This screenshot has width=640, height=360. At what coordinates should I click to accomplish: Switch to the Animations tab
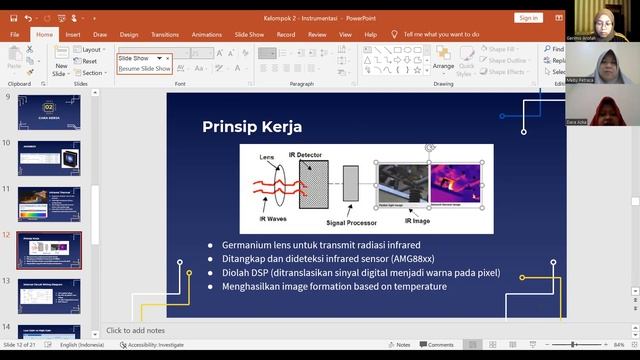point(207,35)
